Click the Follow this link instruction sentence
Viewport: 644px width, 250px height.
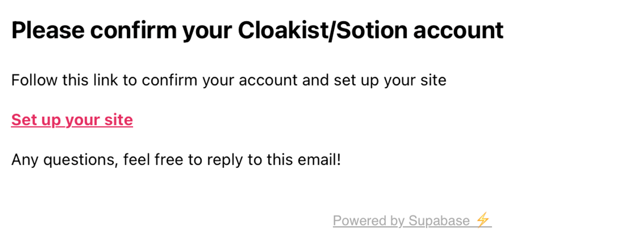pyautogui.click(x=229, y=80)
